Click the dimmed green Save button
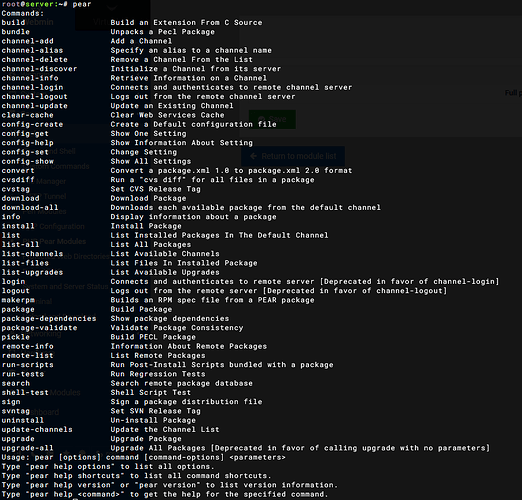The width and height of the screenshot is (522, 500). coord(272,119)
